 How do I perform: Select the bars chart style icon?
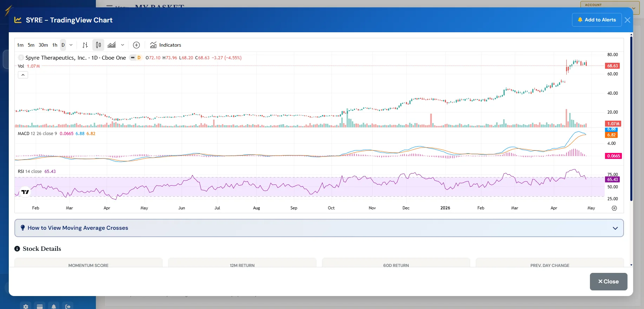pos(85,45)
